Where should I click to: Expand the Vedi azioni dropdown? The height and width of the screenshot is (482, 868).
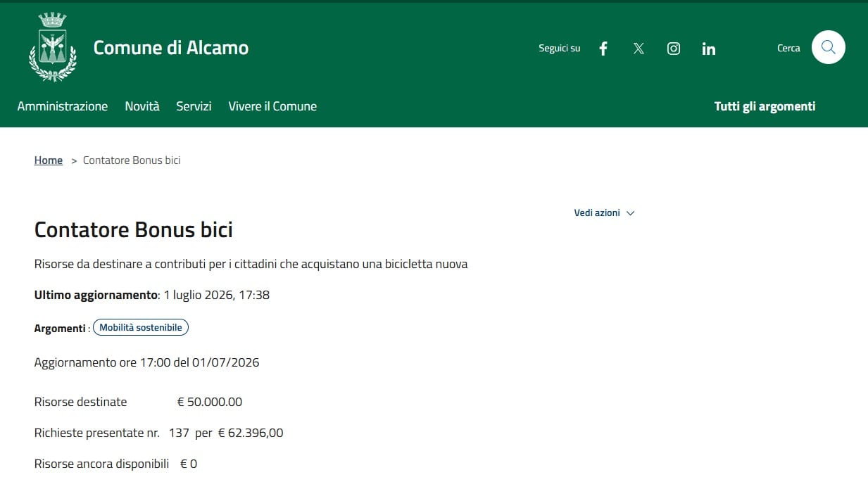(604, 213)
